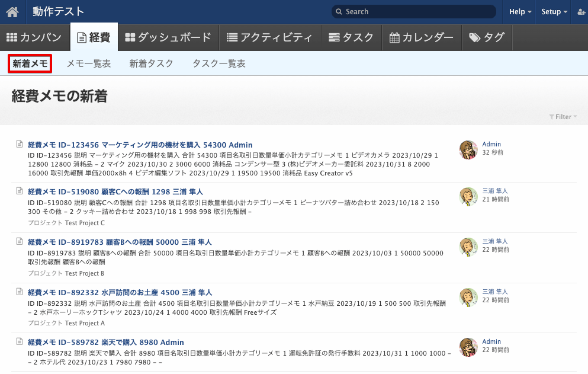Click the プロジェクト Test Project A label
Screen dimensions: 588x374
pos(66,323)
